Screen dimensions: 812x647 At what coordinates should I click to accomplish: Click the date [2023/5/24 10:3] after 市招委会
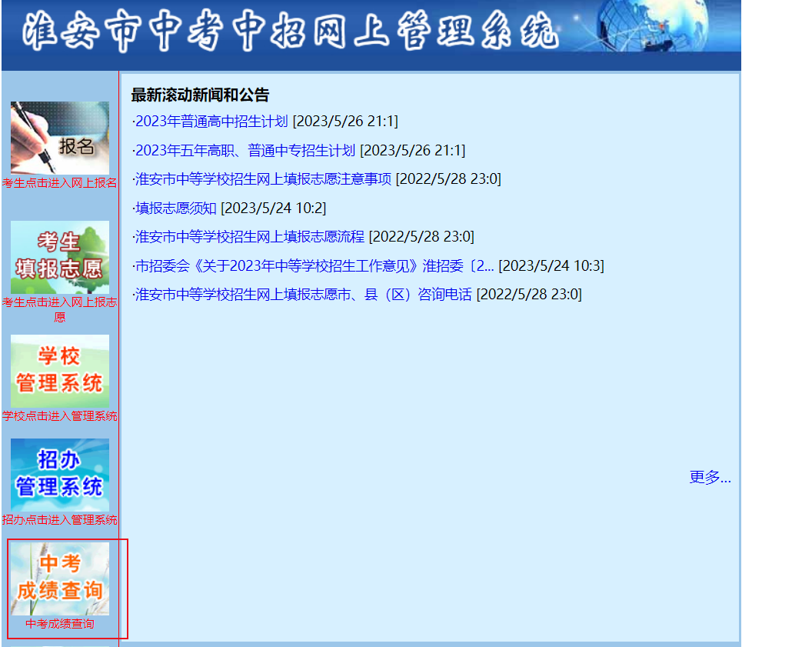tap(551, 265)
